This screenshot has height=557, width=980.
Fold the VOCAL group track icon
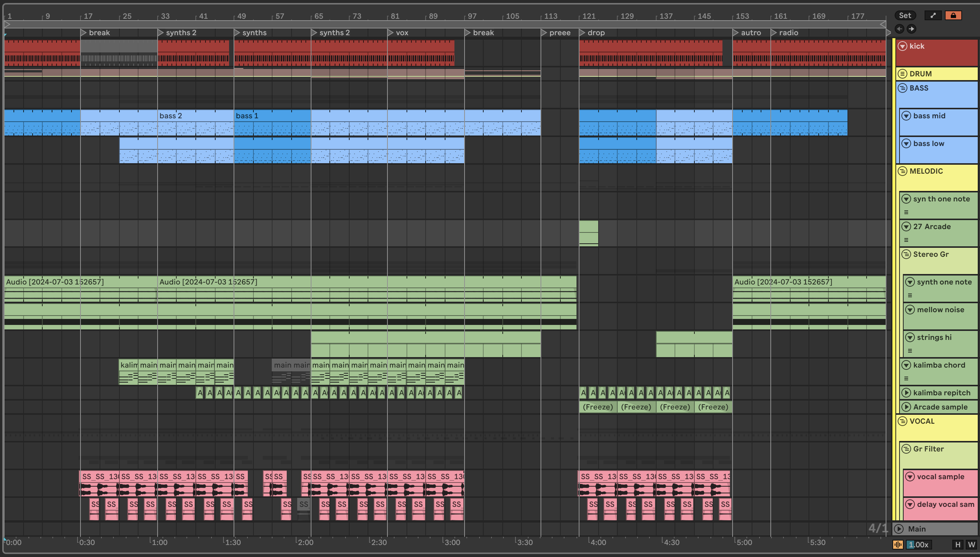point(903,421)
